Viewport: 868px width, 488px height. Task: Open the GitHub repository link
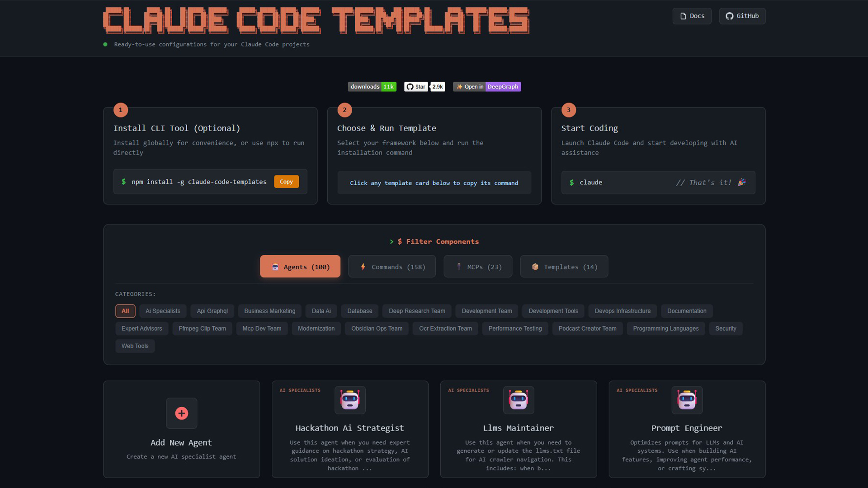(742, 16)
